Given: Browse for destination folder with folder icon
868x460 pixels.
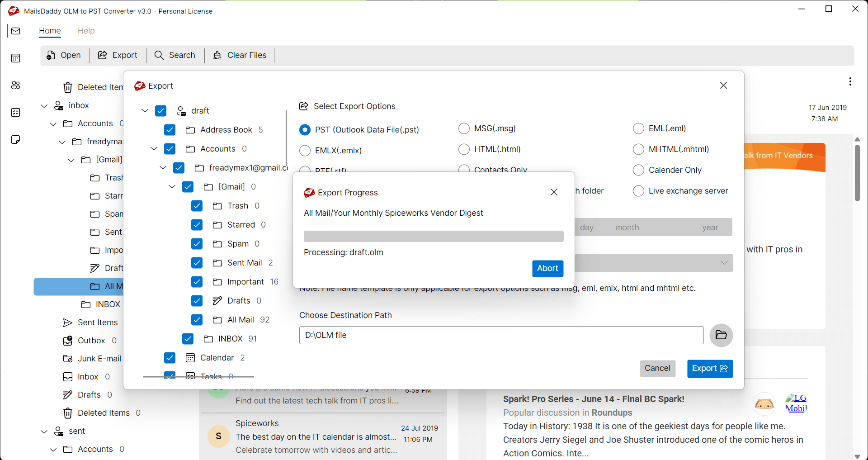Looking at the screenshot, I should pyautogui.click(x=721, y=335).
